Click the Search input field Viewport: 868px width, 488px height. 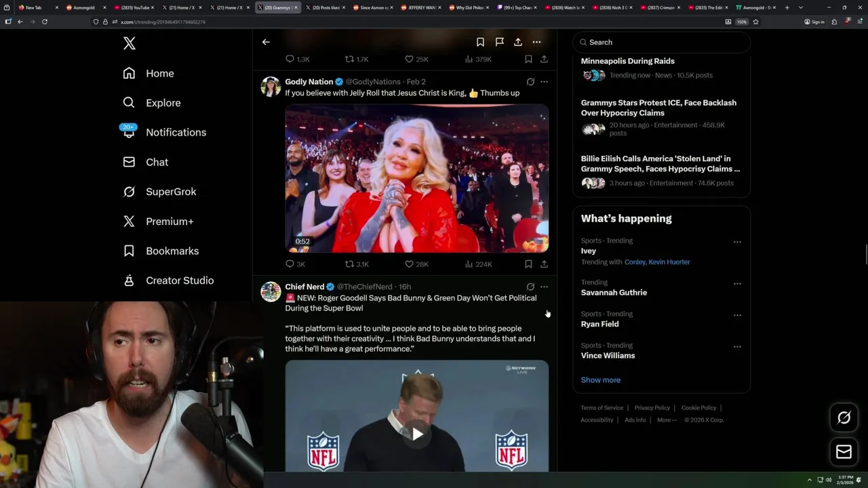pos(661,42)
